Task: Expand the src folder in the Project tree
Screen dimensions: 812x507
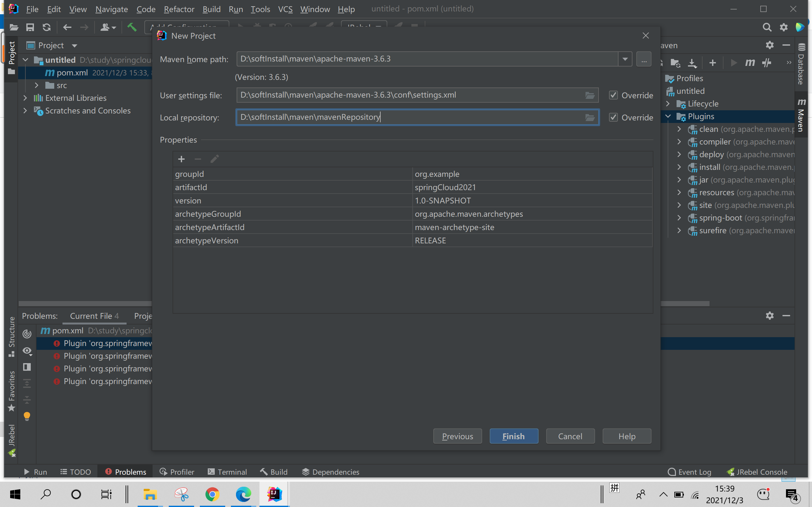Action: pos(36,86)
